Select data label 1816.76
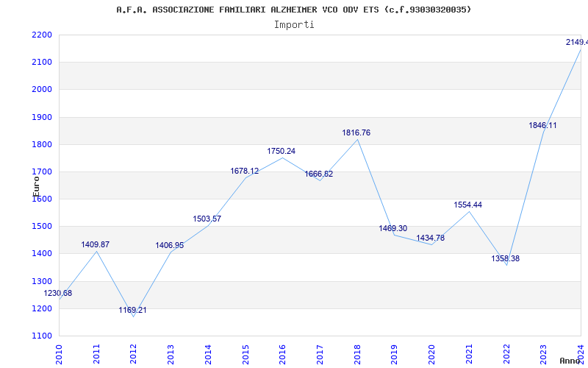 coord(356,132)
